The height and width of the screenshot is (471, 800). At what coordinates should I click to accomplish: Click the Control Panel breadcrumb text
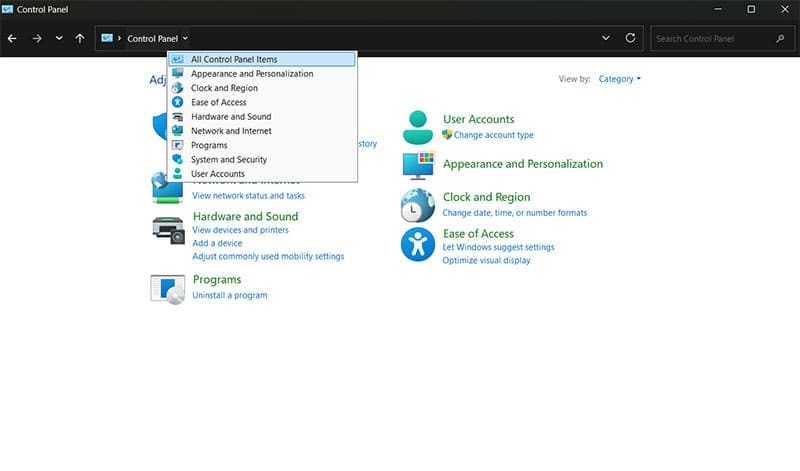coord(153,39)
